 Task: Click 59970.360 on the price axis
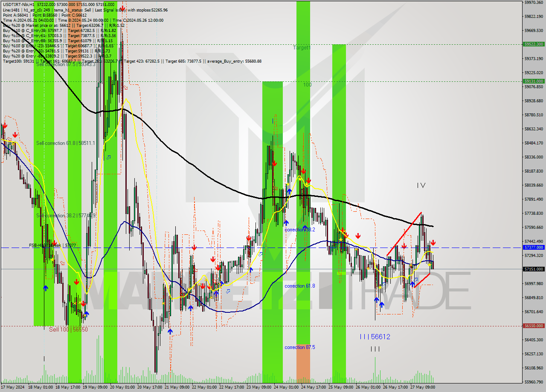534,2
